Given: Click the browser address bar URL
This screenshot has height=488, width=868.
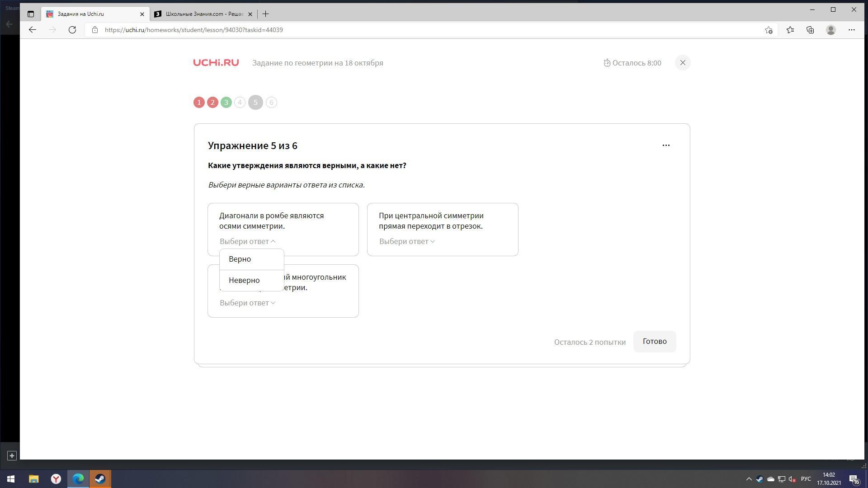Looking at the screenshot, I should coord(193,30).
